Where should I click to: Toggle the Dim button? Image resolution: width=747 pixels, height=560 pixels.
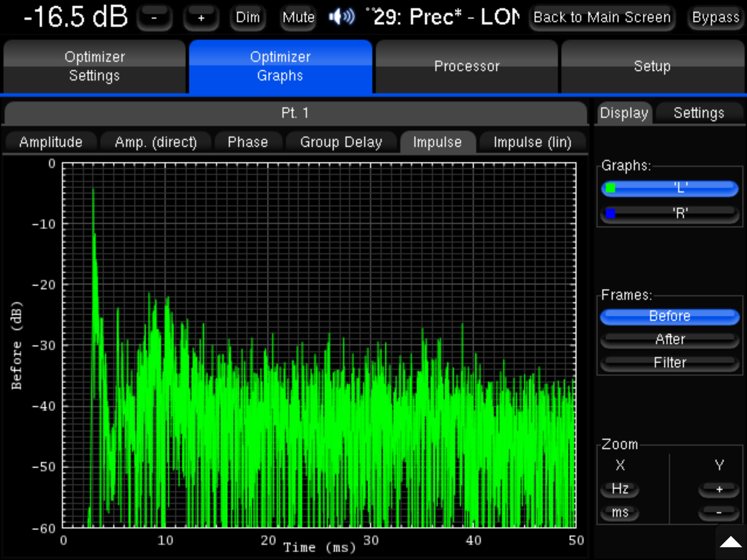click(x=247, y=18)
